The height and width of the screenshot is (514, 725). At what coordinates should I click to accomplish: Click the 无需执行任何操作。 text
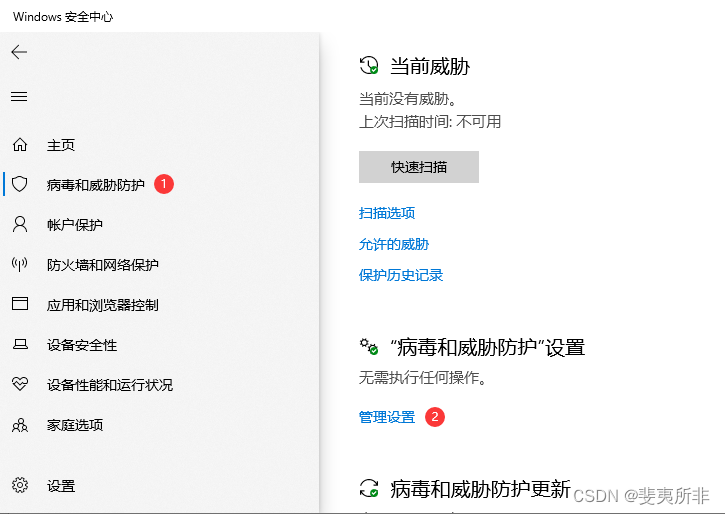pos(423,378)
